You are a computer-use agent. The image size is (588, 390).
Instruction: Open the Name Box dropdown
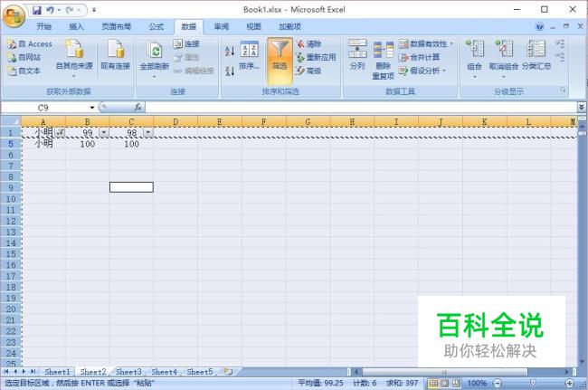(x=92, y=108)
